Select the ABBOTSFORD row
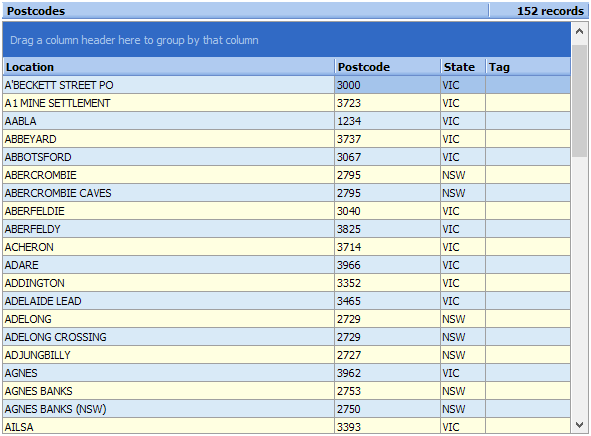Image resolution: width=591 pixels, height=436 pixels. click(x=287, y=157)
